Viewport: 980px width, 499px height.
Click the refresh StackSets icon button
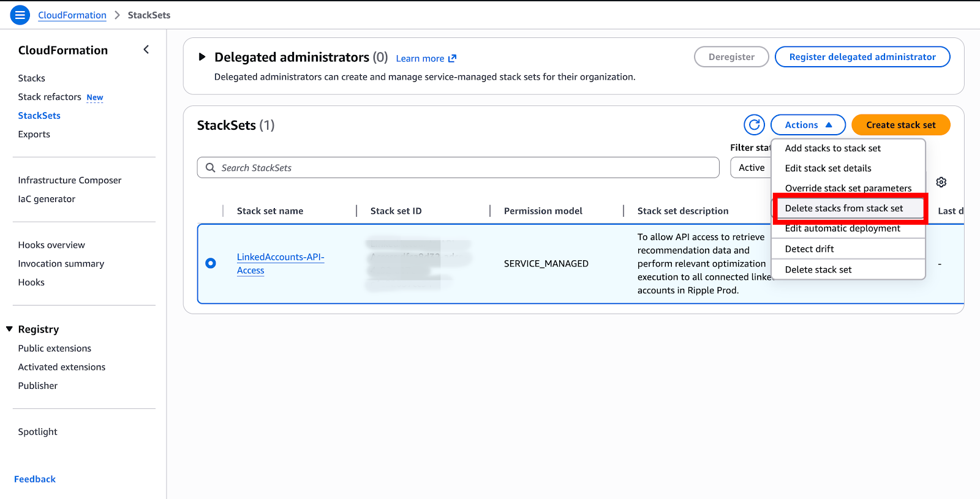coord(755,125)
